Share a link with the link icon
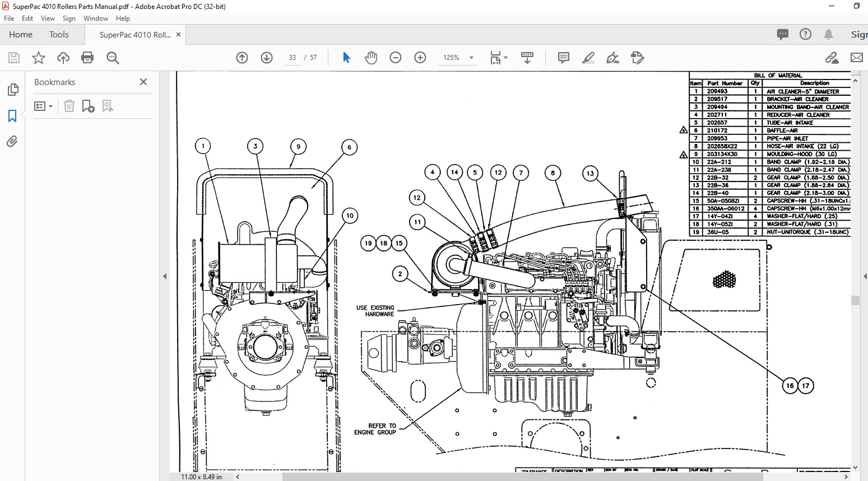Screen dimensions: 868x481 [x=832, y=58]
